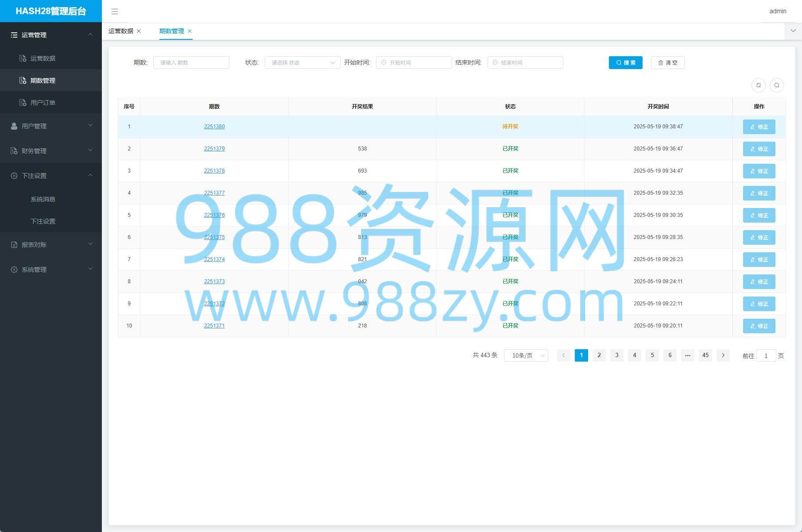The image size is (802, 532).
Task: Click the next page arrow in pagination
Action: 723,355
